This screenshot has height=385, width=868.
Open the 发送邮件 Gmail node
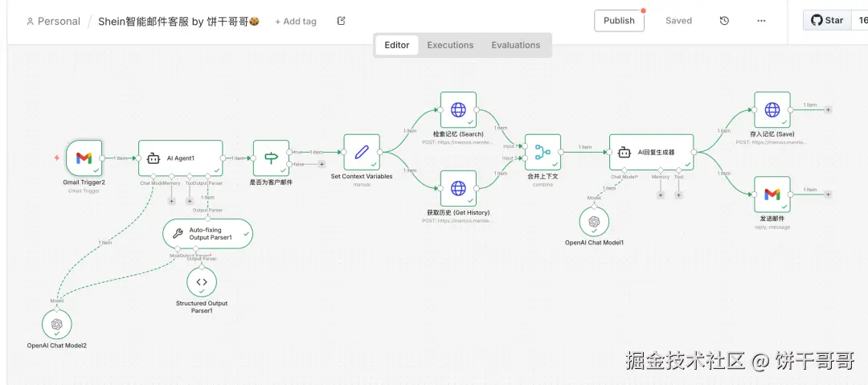click(x=772, y=194)
